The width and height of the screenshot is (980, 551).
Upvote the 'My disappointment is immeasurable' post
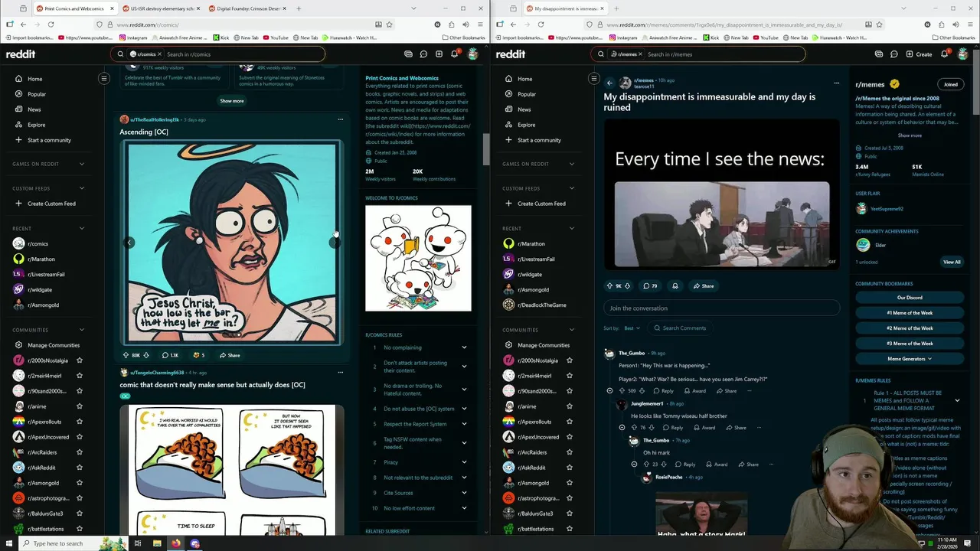[x=610, y=286]
